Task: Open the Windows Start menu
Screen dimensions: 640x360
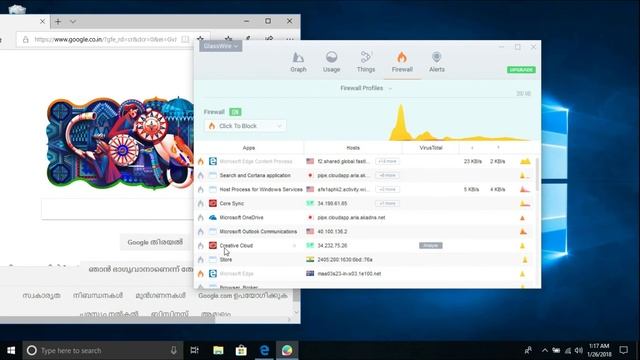Action: (11, 350)
